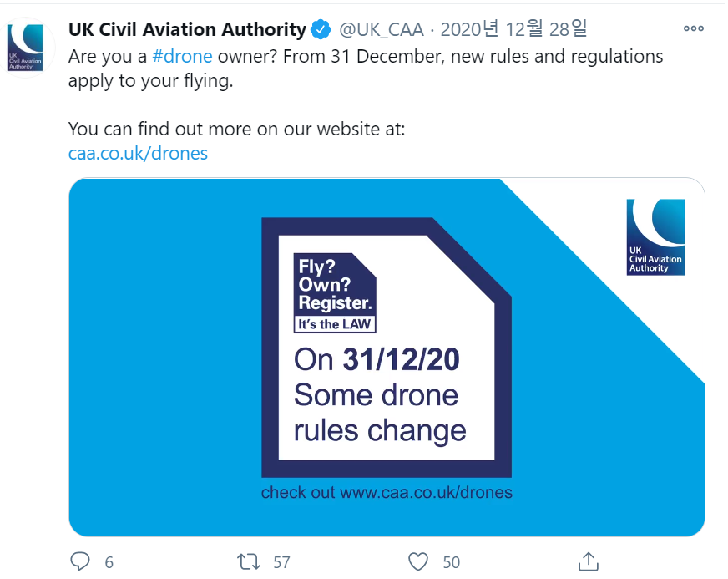Click the like count 50
The width and height of the screenshot is (728, 579).
(x=451, y=562)
